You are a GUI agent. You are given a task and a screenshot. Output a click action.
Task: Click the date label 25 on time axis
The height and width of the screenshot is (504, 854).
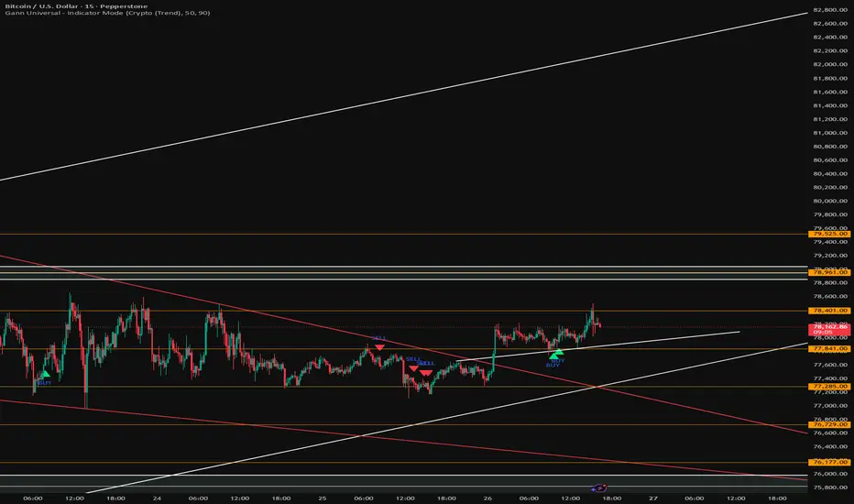[323, 498]
